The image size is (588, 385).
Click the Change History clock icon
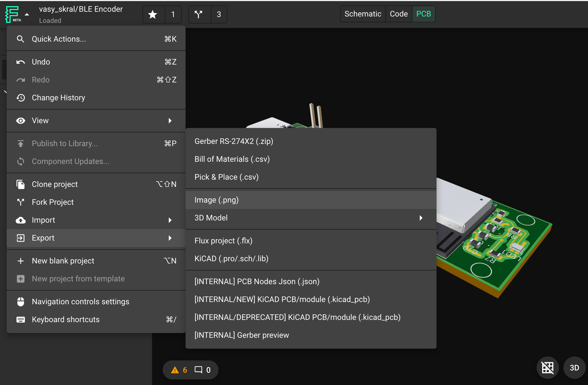[20, 98]
